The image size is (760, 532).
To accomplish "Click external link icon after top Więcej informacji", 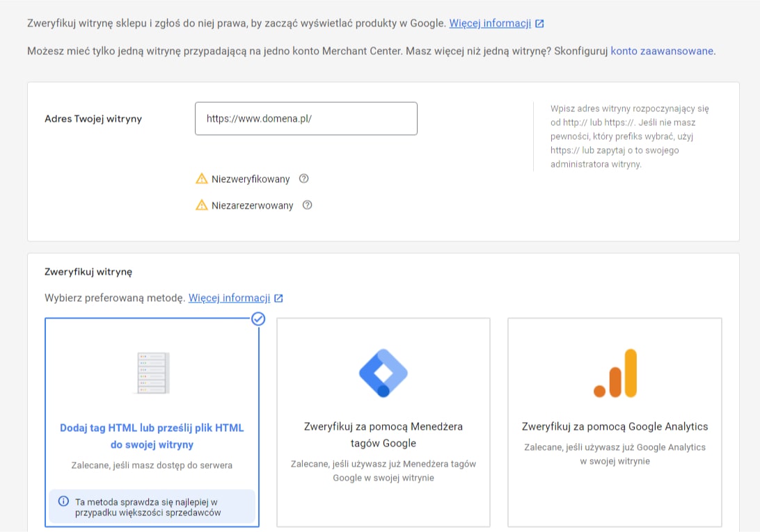I will pyautogui.click(x=539, y=24).
